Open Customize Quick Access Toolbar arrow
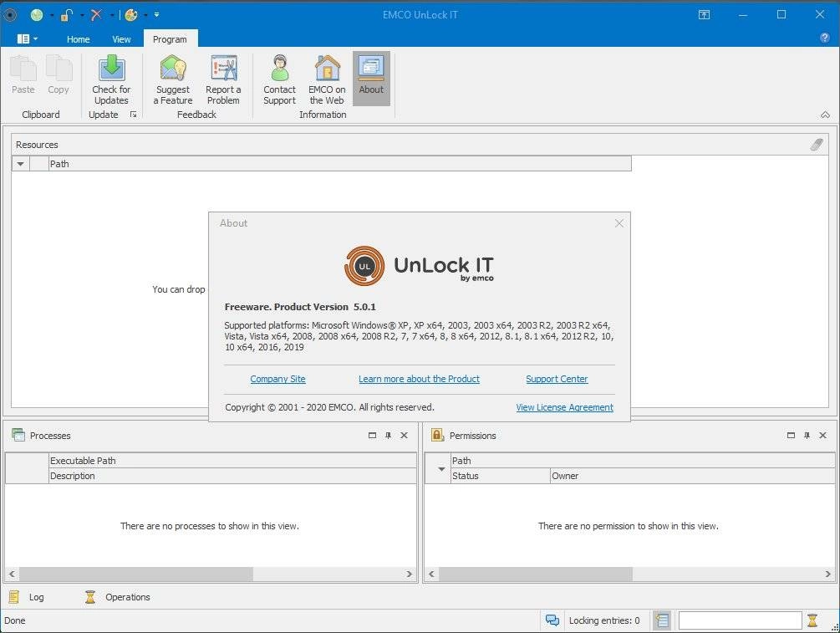This screenshot has height=633, width=840. coord(156,15)
